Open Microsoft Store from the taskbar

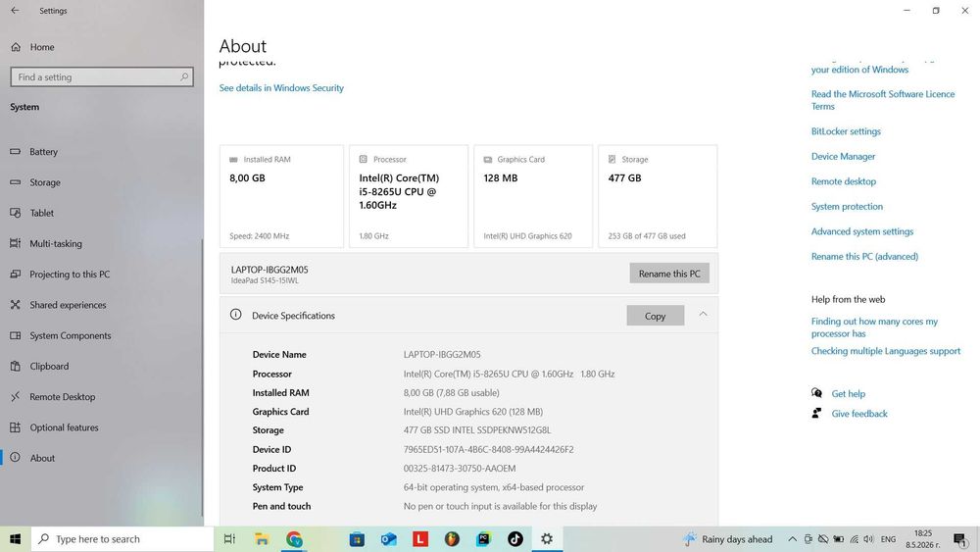point(357,539)
